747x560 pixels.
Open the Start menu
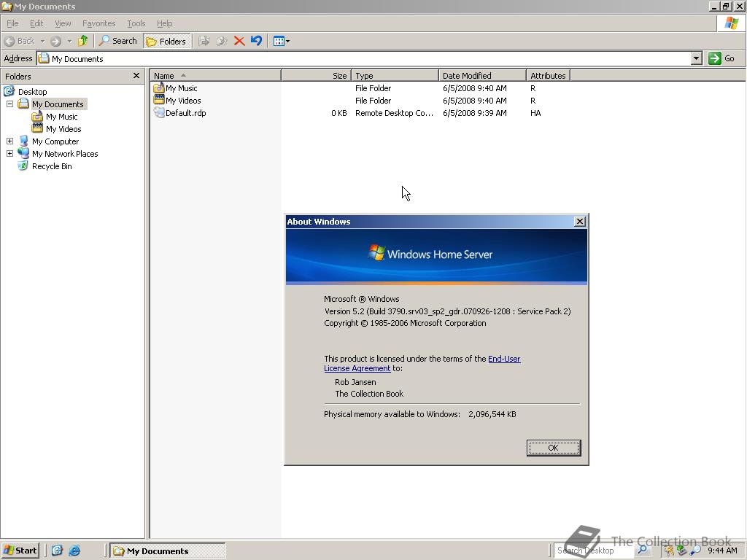point(20,551)
